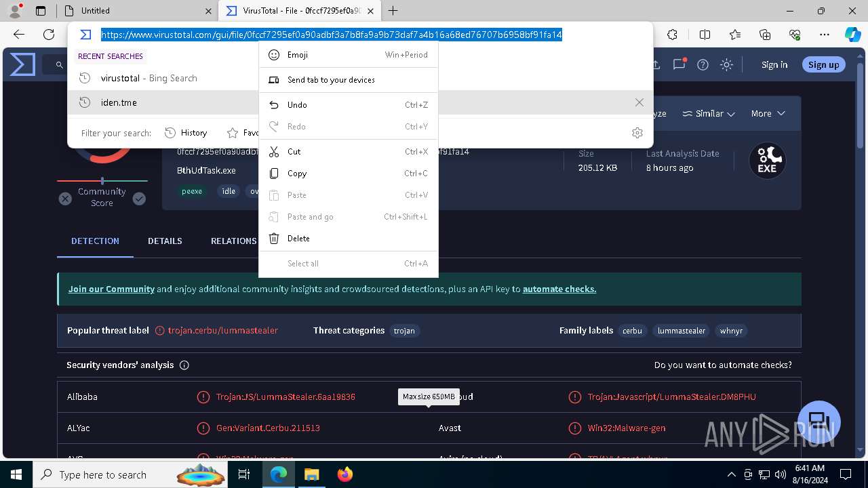Open Tab actions menu icon
The image size is (868, 488).
(41, 11)
